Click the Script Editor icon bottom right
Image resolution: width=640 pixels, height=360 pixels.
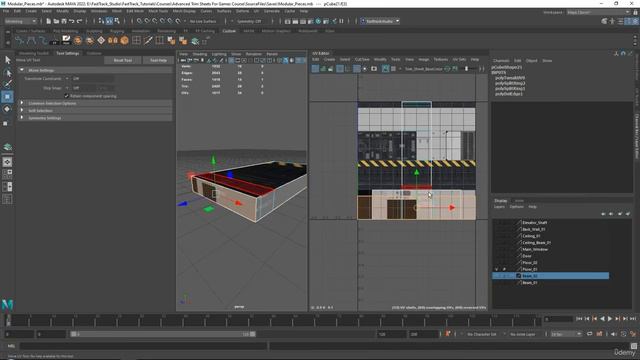coord(633,346)
